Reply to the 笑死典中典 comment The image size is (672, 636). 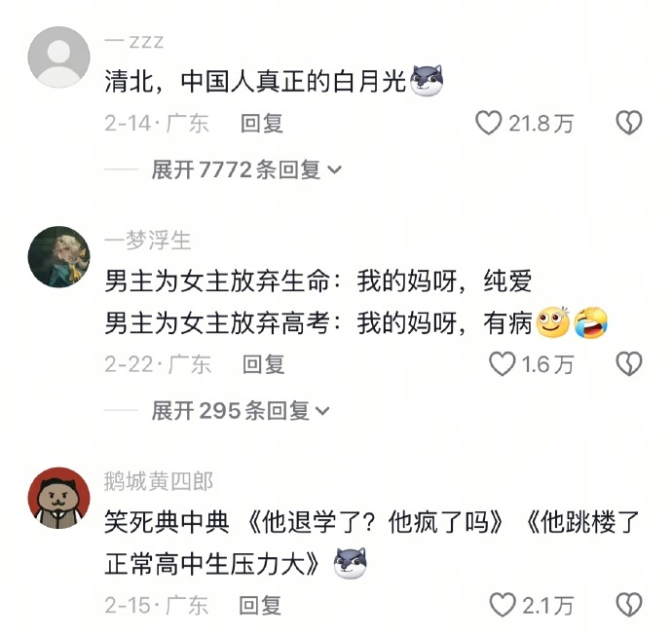(x=260, y=606)
